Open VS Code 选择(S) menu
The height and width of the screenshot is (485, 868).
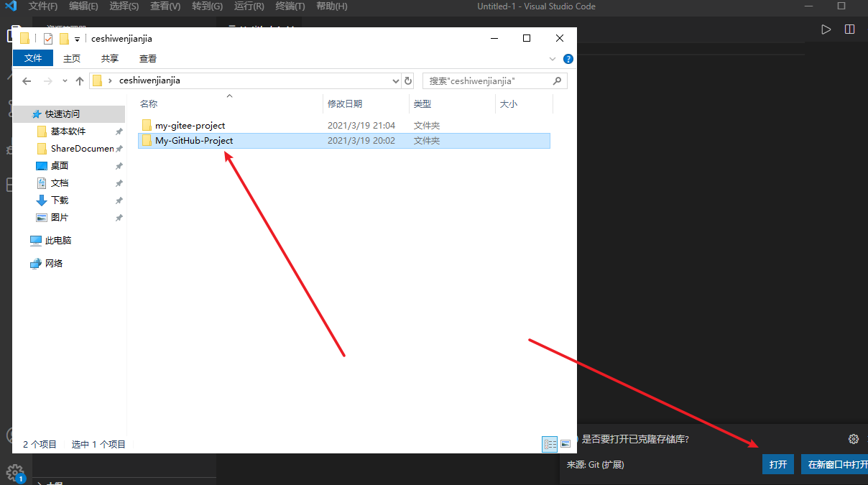124,6
